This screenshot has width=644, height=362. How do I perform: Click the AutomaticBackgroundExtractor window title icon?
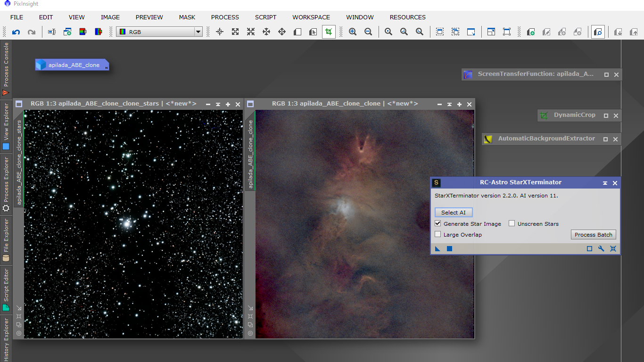click(488, 139)
